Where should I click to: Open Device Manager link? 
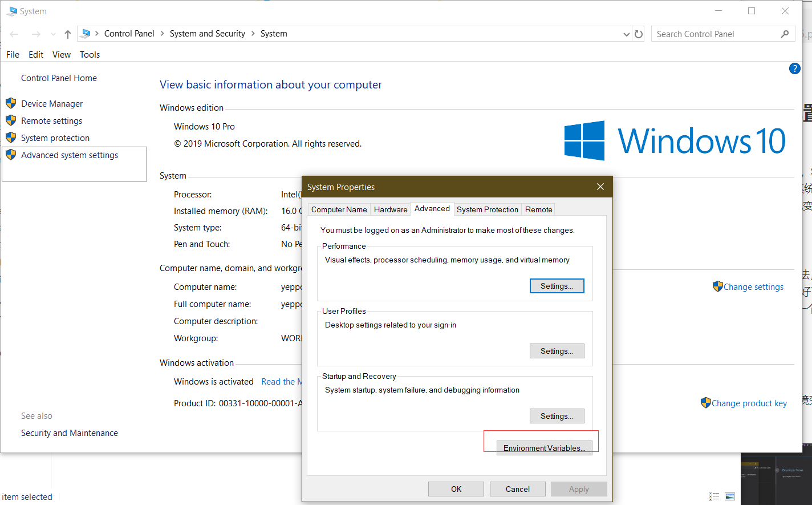pos(52,104)
